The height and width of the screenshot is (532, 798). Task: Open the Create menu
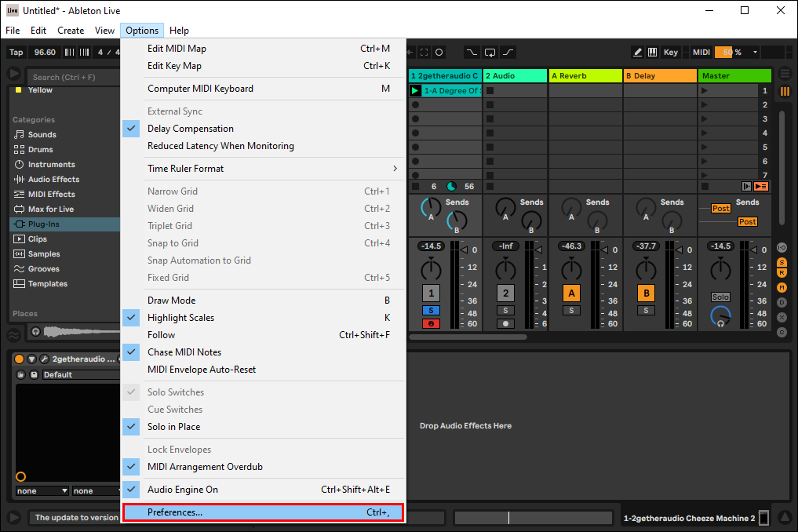click(71, 31)
